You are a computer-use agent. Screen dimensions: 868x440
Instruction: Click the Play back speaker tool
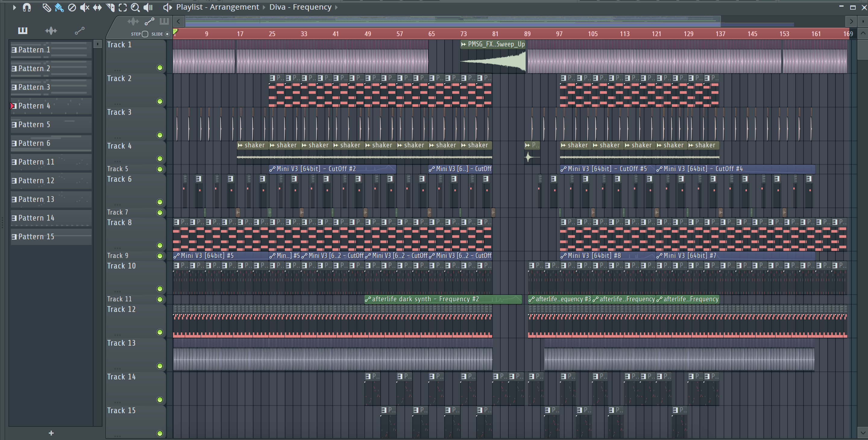(x=148, y=7)
